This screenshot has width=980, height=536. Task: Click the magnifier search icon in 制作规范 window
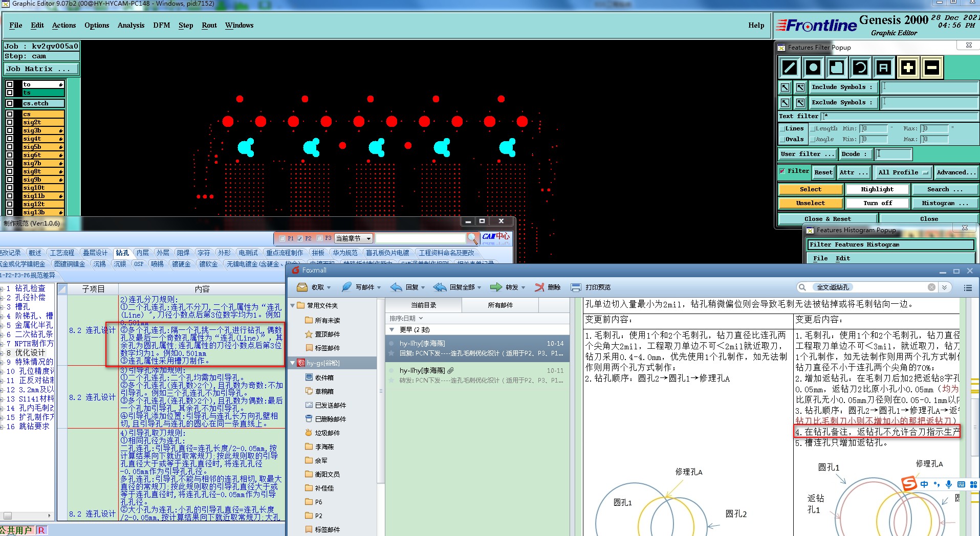pos(472,238)
